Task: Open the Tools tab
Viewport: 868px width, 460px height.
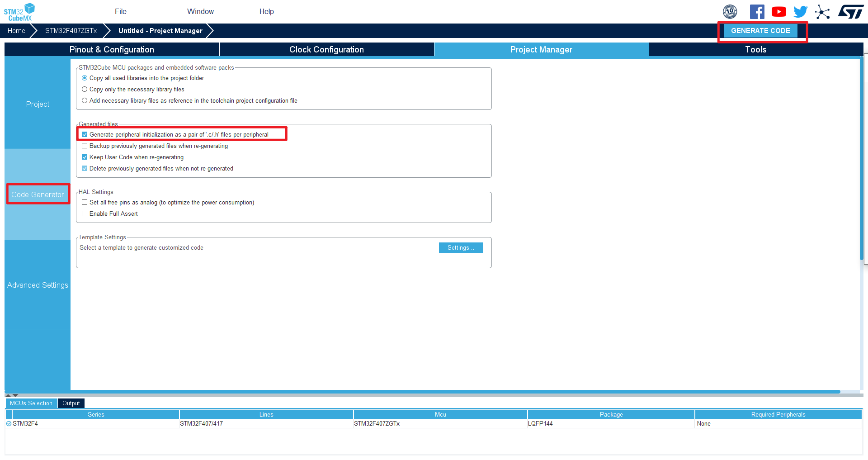Action: click(x=756, y=50)
